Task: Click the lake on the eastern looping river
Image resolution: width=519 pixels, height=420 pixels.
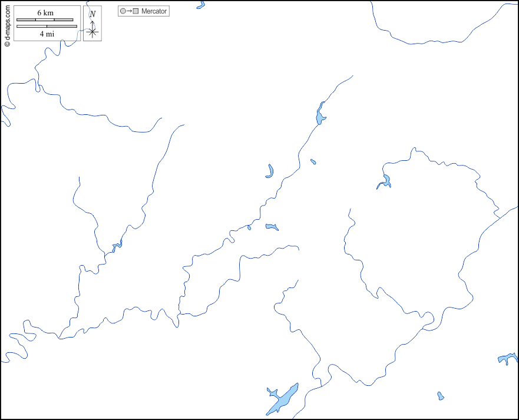Action: pos(386,181)
